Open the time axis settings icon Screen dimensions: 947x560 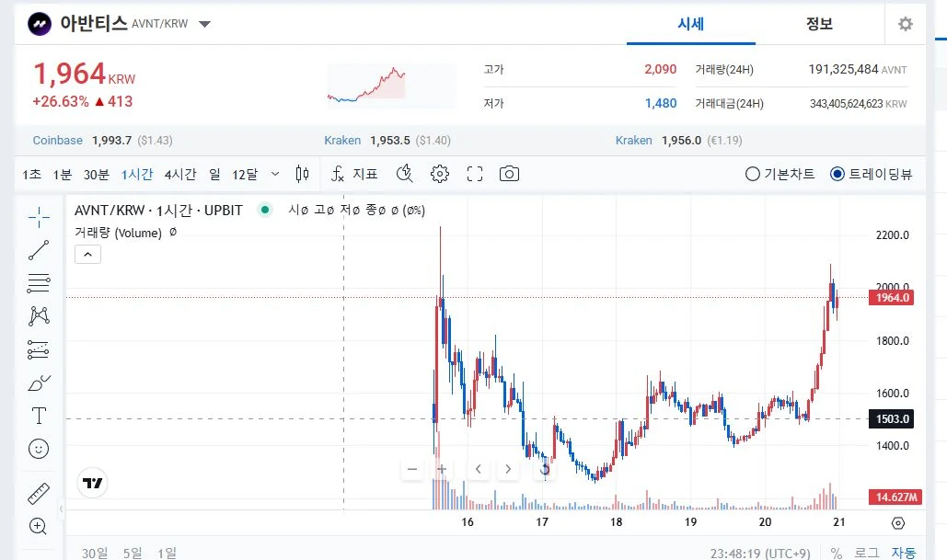pyautogui.click(x=898, y=523)
